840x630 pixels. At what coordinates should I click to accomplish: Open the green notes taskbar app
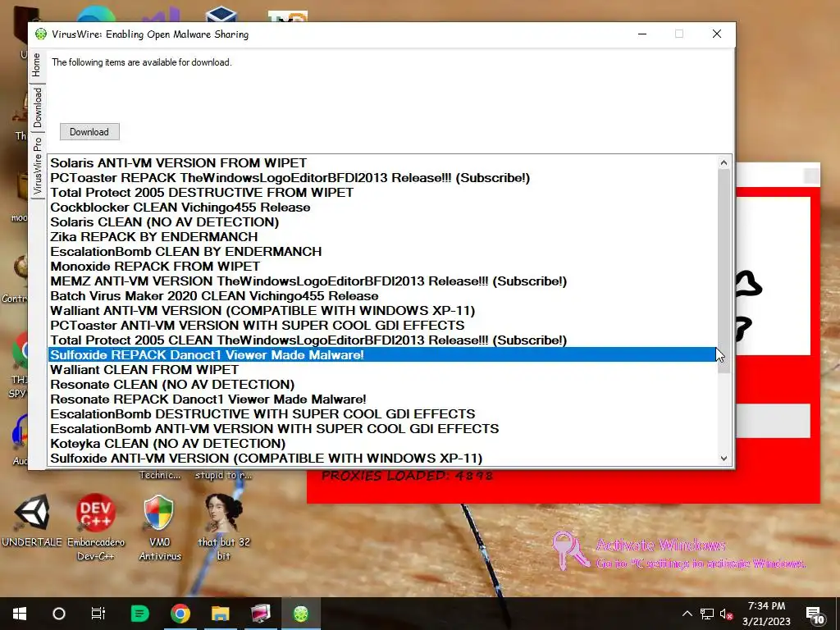click(x=139, y=614)
